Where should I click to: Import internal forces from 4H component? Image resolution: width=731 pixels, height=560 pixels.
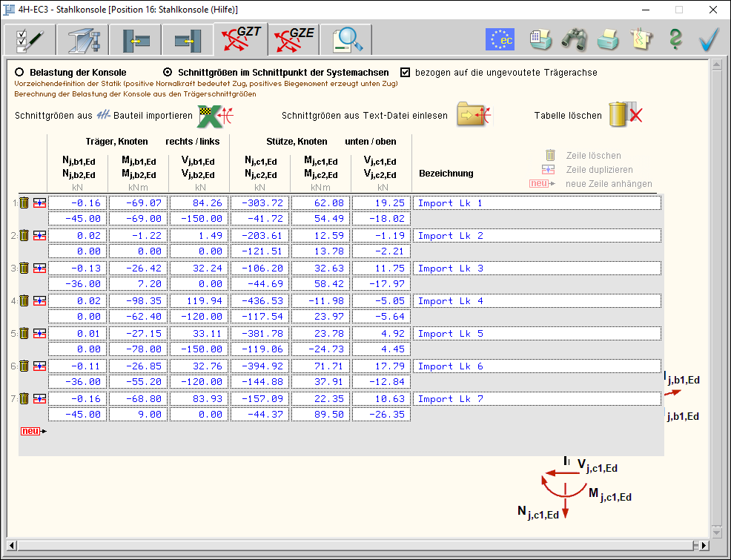tap(216, 116)
